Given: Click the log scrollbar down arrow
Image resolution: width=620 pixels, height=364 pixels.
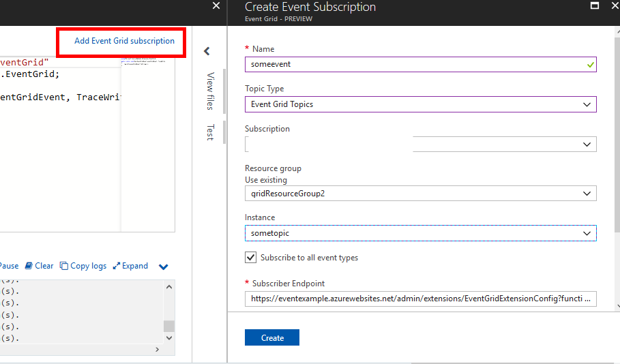Looking at the screenshot, I should pos(169,338).
